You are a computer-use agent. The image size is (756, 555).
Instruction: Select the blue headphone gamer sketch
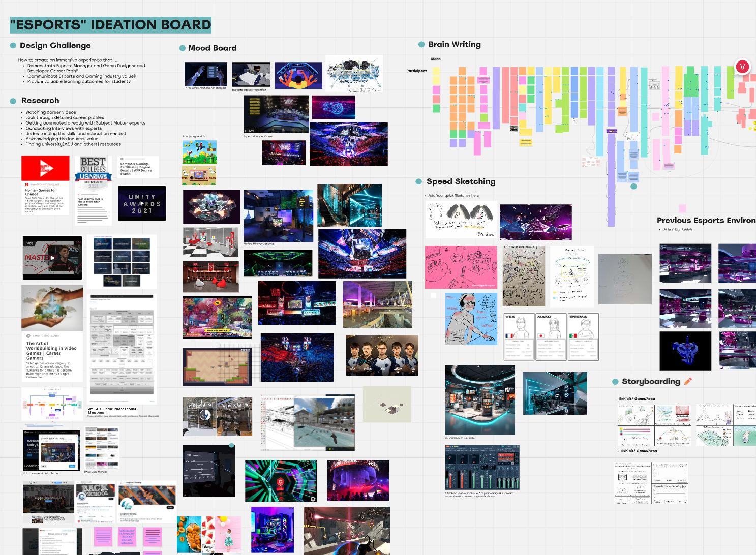tap(471, 319)
